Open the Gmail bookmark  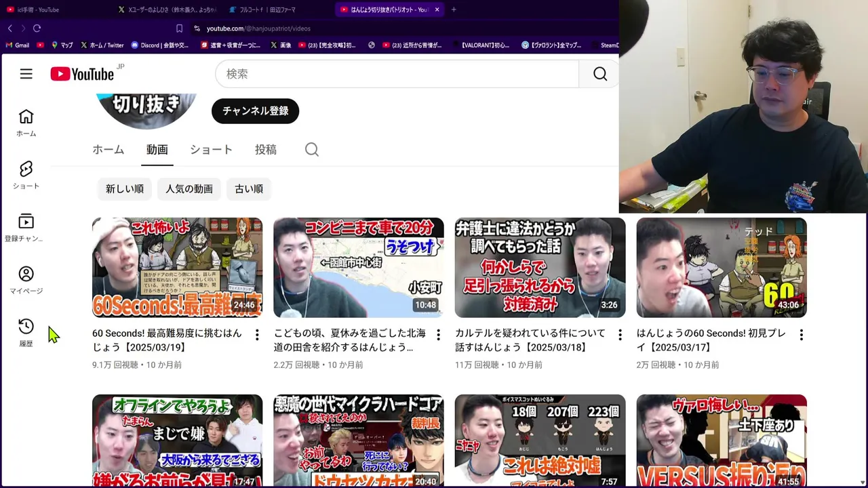[17, 45]
